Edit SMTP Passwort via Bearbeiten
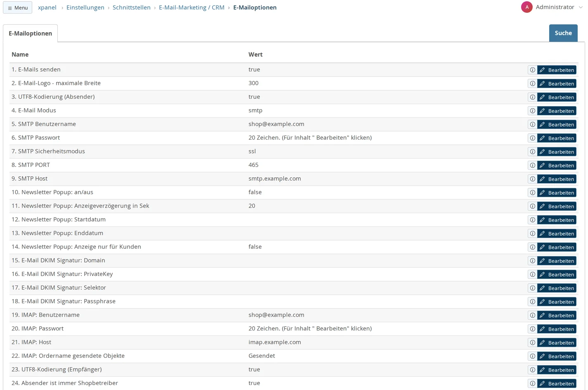This screenshot has height=390, width=588. point(557,138)
